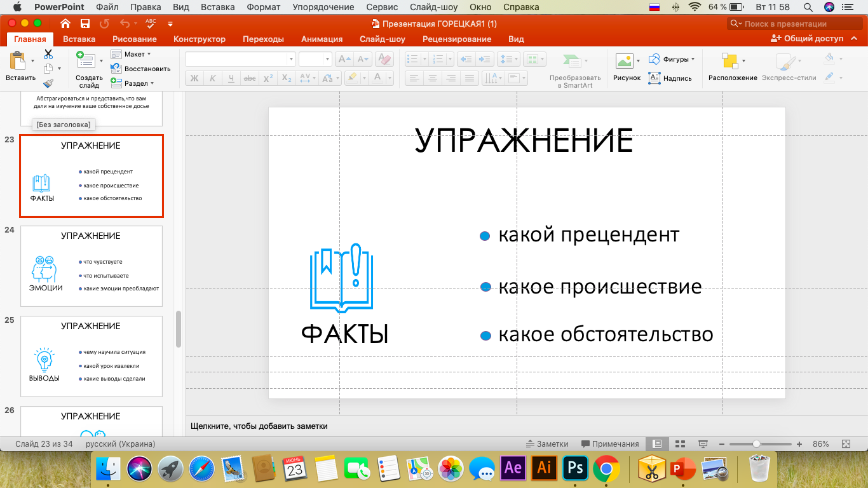Open Photoshop from the Dock

pyautogui.click(x=576, y=469)
